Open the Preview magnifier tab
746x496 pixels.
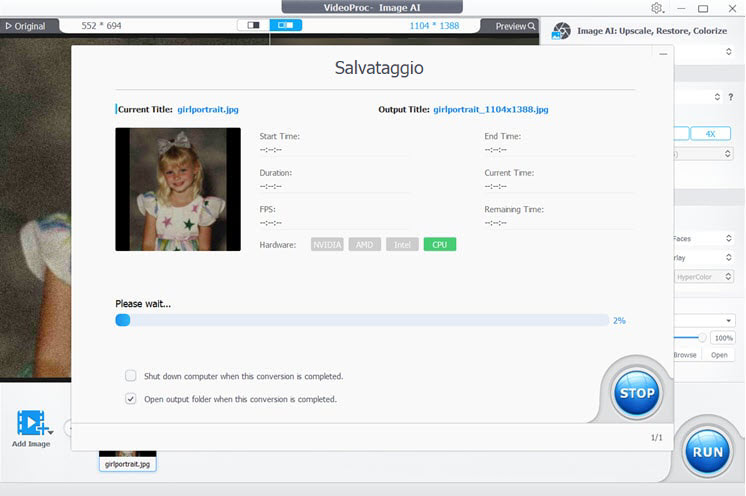(x=515, y=26)
